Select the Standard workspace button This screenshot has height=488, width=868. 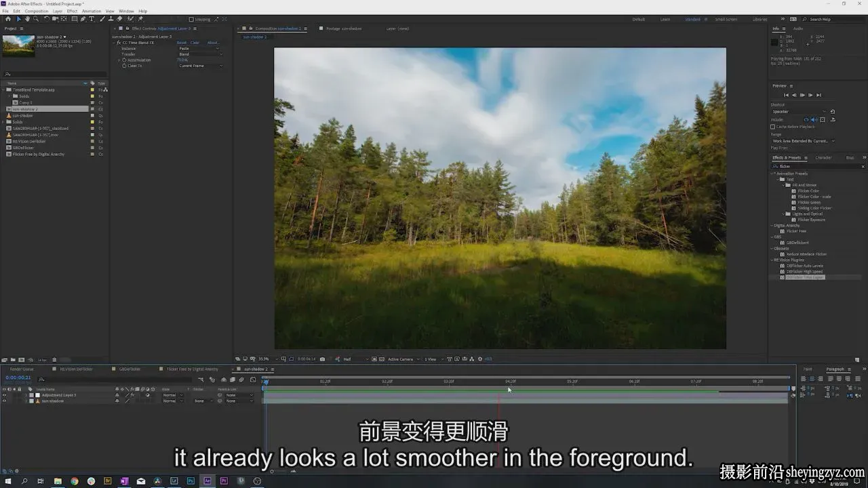[692, 19]
